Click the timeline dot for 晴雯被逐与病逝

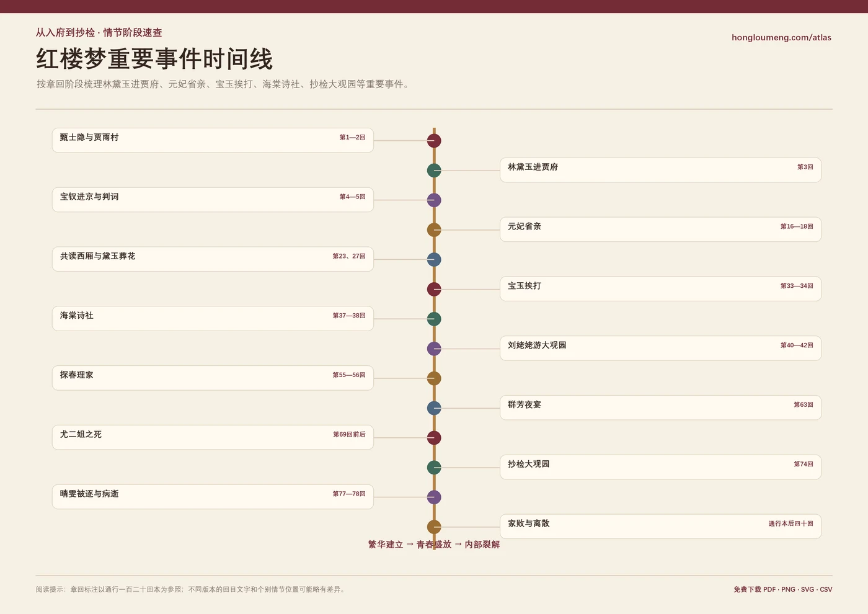click(434, 497)
